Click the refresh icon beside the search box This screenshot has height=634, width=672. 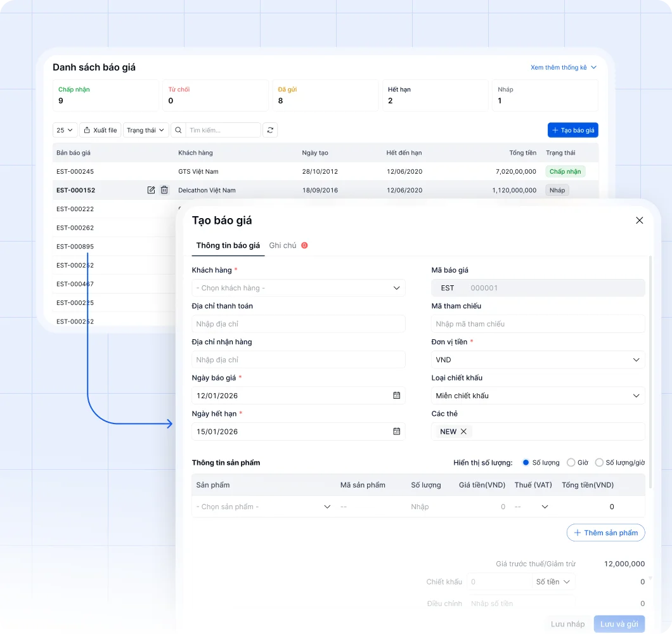click(x=270, y=130)
